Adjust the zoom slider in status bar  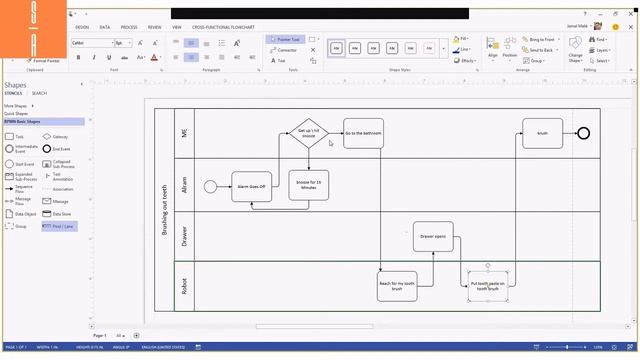pyautogui.click(x=567, y=347)
